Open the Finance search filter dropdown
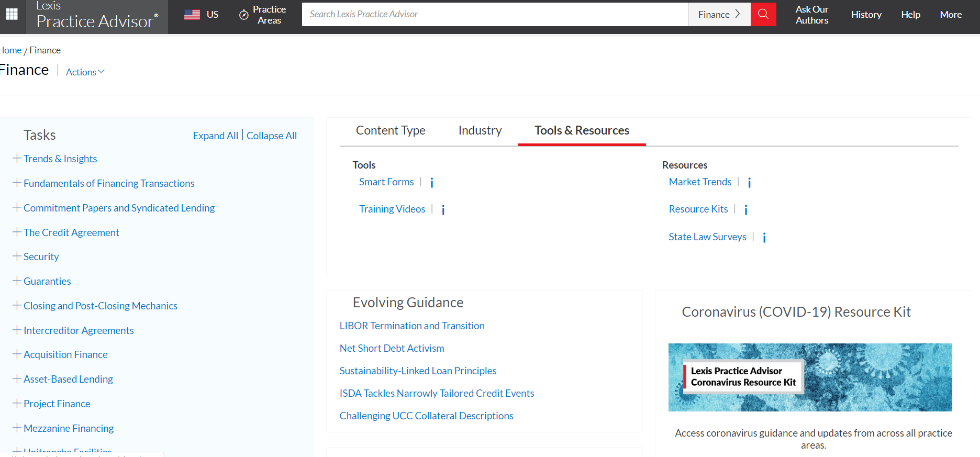 pos(719,14)
